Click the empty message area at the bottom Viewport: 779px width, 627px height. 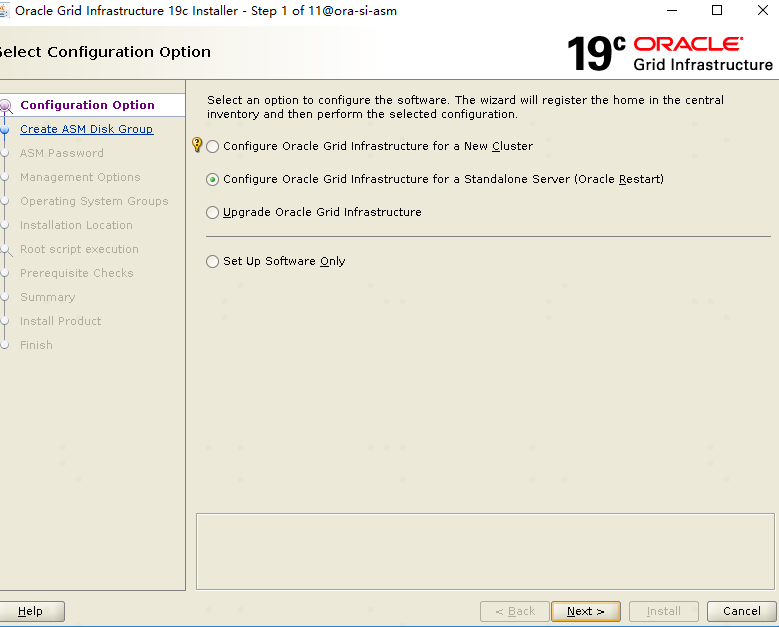[x=485, y=551]
